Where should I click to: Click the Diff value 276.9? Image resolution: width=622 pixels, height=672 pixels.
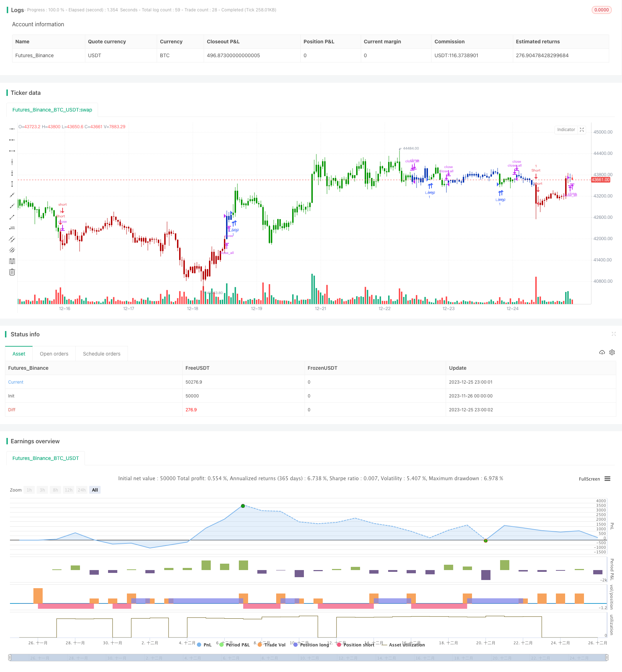coord(191,410)
